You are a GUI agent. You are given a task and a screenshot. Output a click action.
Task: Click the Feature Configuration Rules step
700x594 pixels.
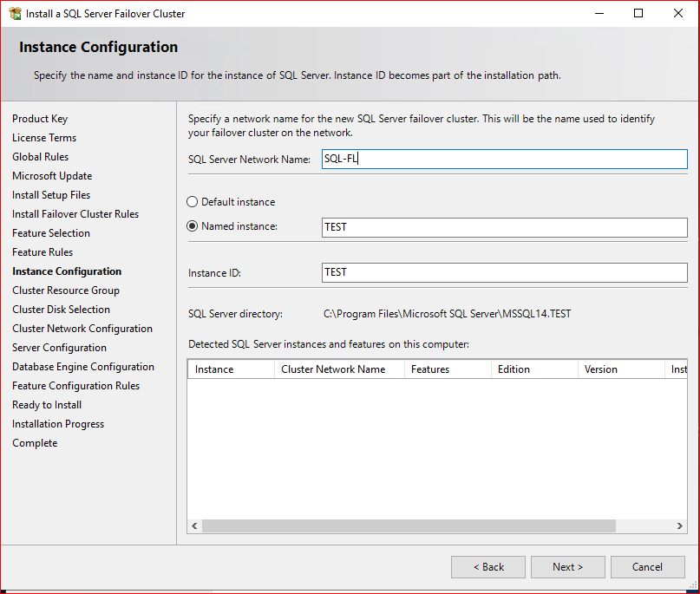click(x=75, y=386)
